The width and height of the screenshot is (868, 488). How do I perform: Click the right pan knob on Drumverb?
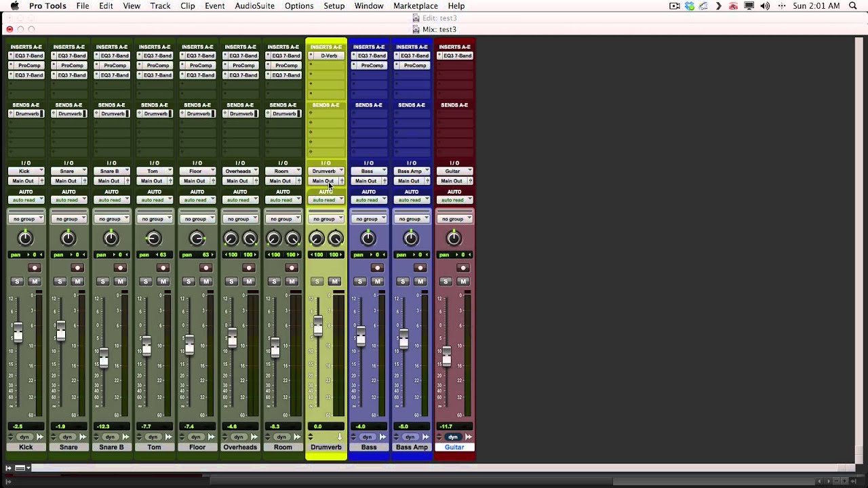click(335, 239)
